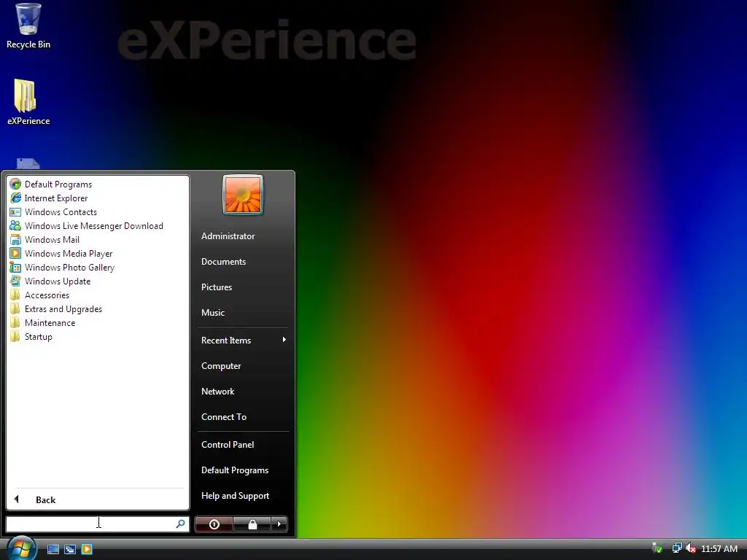The height and width of the screenshot is (560, 747).
Task: Open the Recycle Bin desktop icon
Action: click(x=28, y=26)
